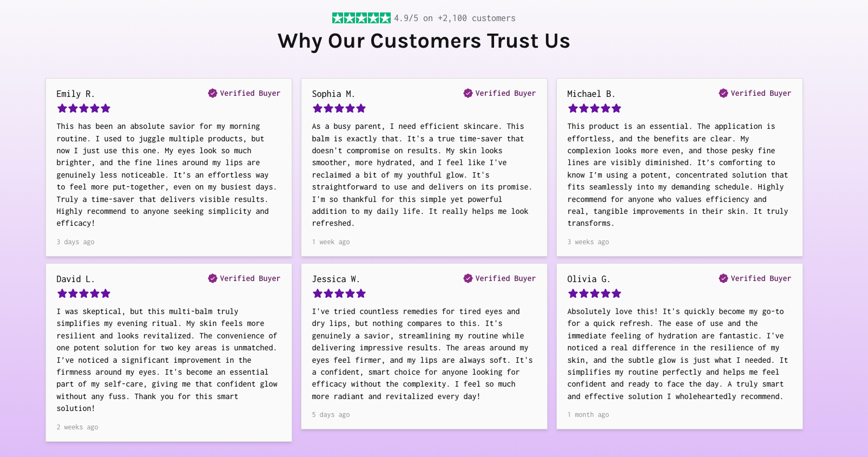The width and height of the screenshot is (868, 457).
Task: Click the "1 month ago" review timestamp
Action: click(588, 415)
